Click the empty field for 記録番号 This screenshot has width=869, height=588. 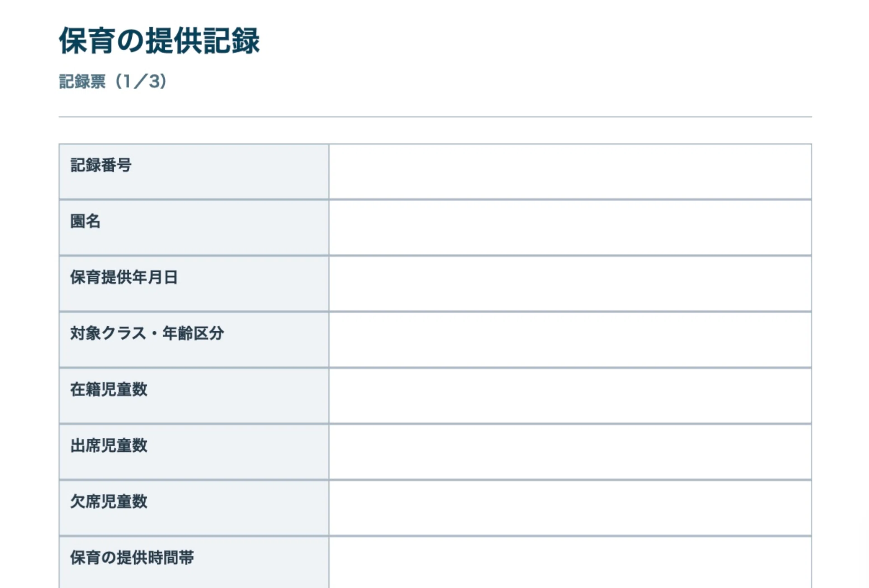[x=570, y=172]
